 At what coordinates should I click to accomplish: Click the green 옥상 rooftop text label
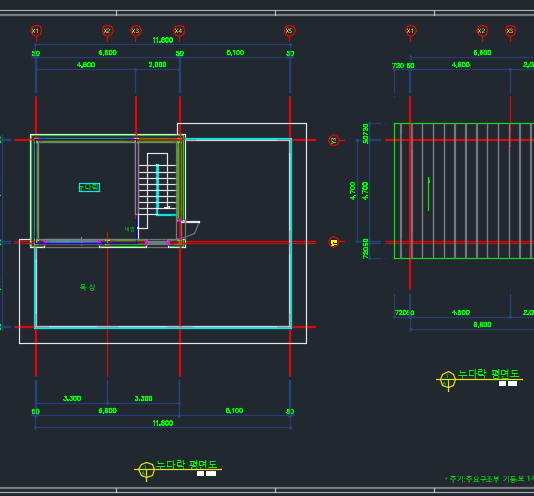[x=88, y=287]
